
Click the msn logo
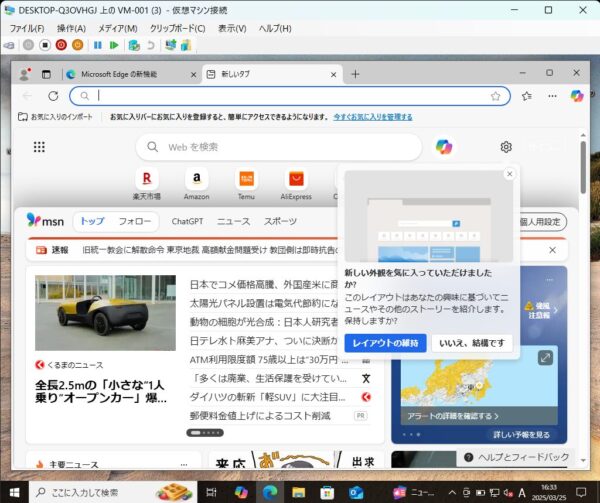(45, 221)
